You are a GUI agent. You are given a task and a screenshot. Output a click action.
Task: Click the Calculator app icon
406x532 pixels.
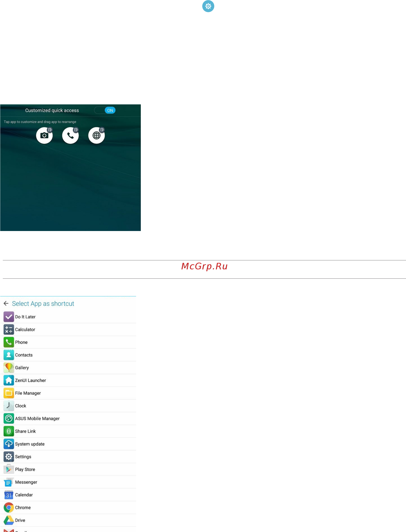(x=9, y=329)
